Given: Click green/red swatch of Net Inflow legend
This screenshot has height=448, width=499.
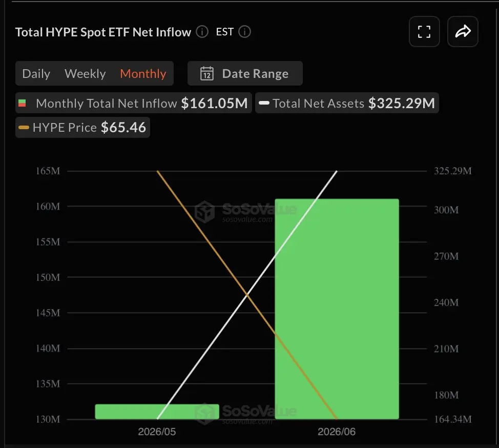Looking at the screenshot, I should [22, 103].
